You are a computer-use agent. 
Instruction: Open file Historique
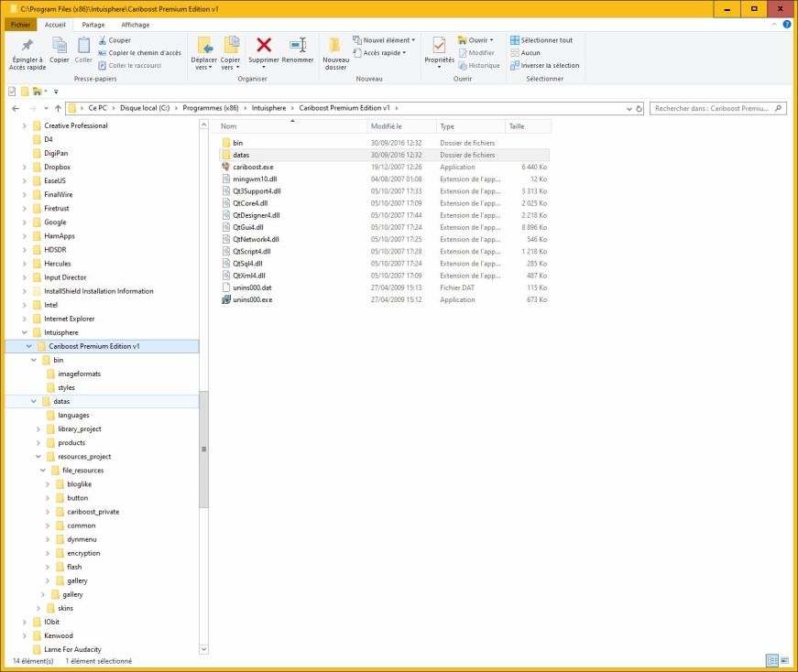479,66
